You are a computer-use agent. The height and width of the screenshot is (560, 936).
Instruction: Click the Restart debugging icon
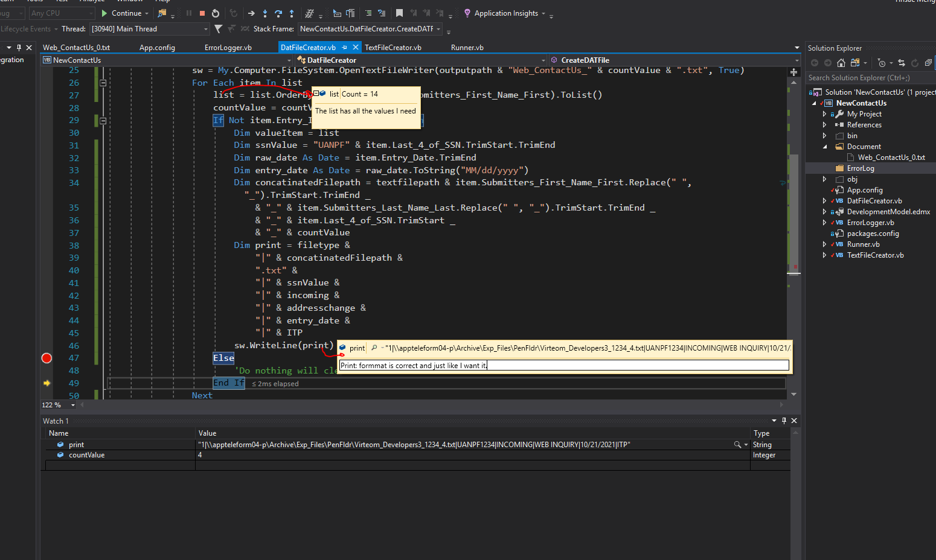(216, 13)
